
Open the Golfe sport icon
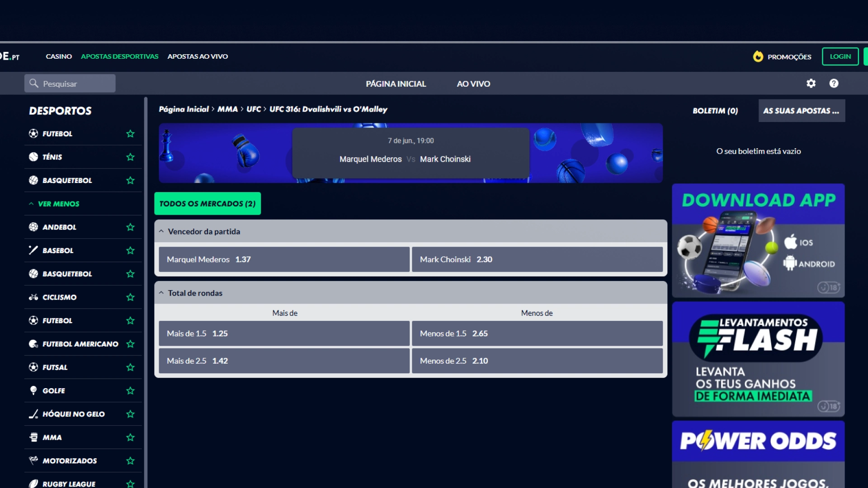click(33, 390)
